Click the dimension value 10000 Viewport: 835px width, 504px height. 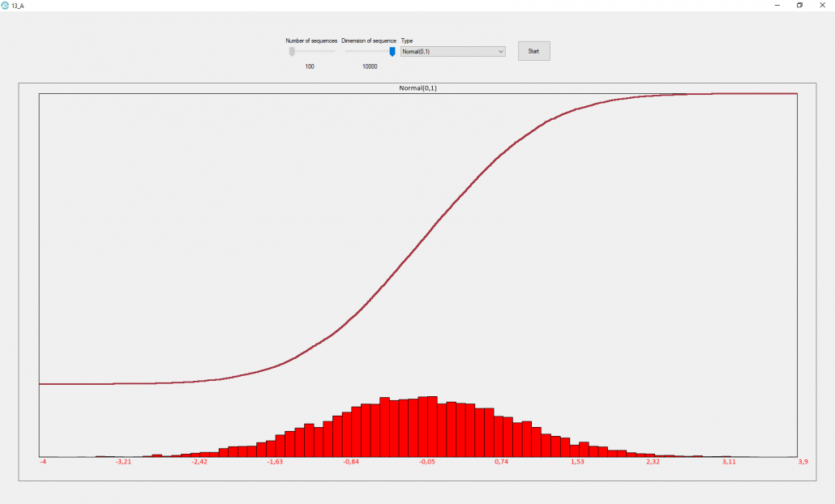click(x=370, y=66)
